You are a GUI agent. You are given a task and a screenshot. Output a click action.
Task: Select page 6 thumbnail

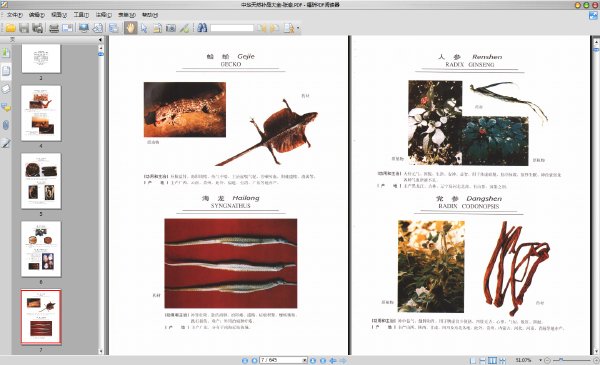pyautogui.click(x=41, y=249)
